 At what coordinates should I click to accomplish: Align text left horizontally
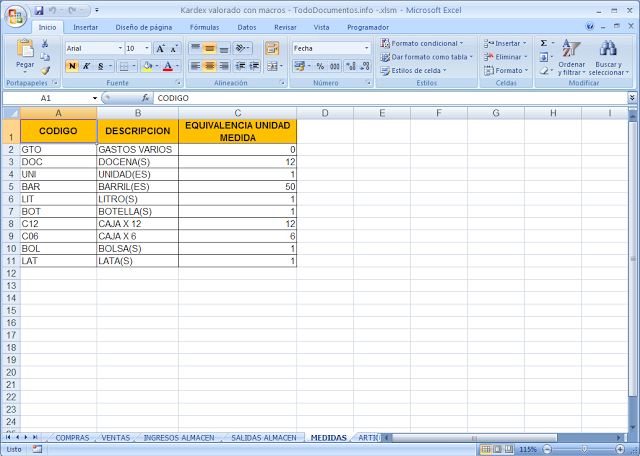(196, 66)
